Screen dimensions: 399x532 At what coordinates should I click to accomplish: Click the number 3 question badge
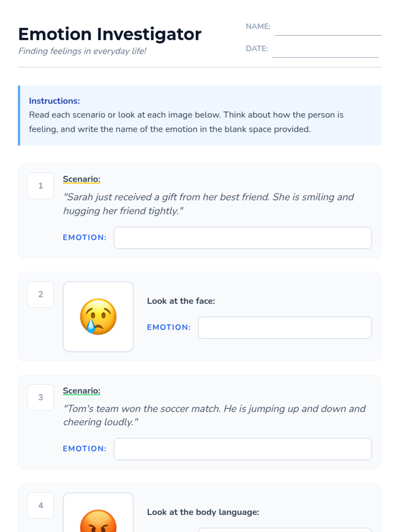click(41, 397)
